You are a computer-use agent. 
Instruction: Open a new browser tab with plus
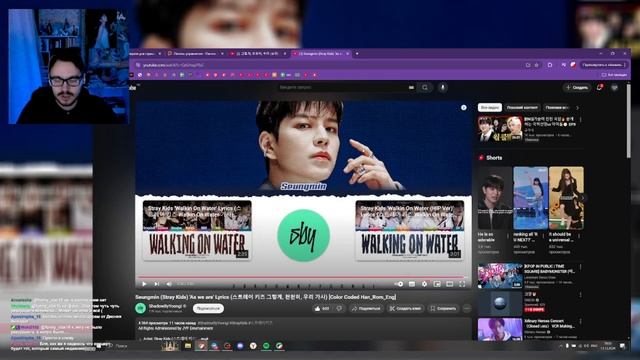click(x=357, y=53)
